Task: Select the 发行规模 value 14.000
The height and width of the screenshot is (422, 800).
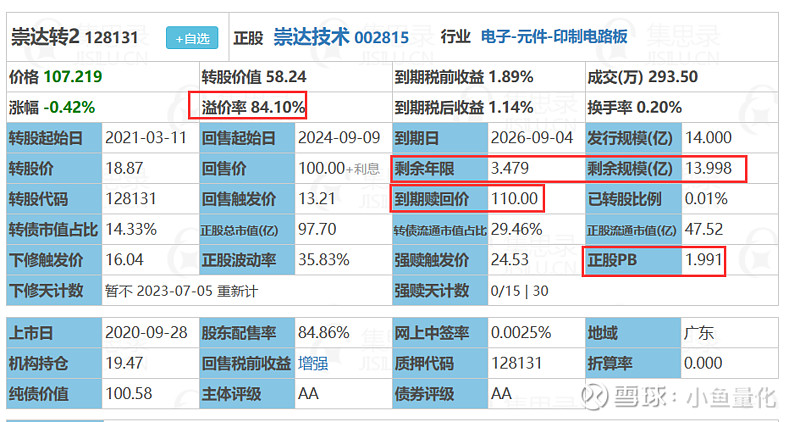Action: (708, 138)
